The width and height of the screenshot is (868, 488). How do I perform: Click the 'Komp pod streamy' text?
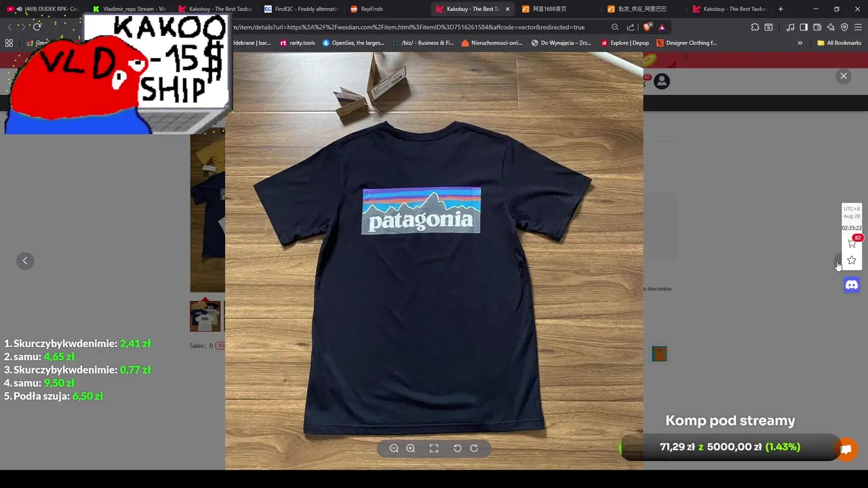pyautogui.click(x=730, y=420)
